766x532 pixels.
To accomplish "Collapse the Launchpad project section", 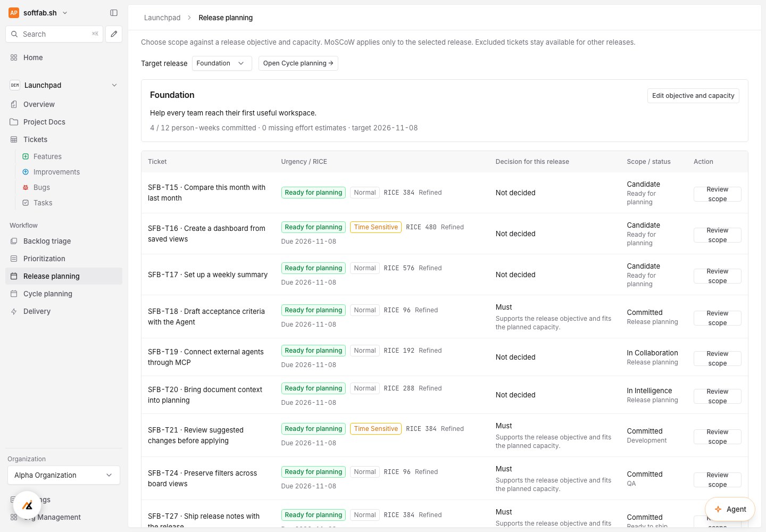I will (114, 85).
